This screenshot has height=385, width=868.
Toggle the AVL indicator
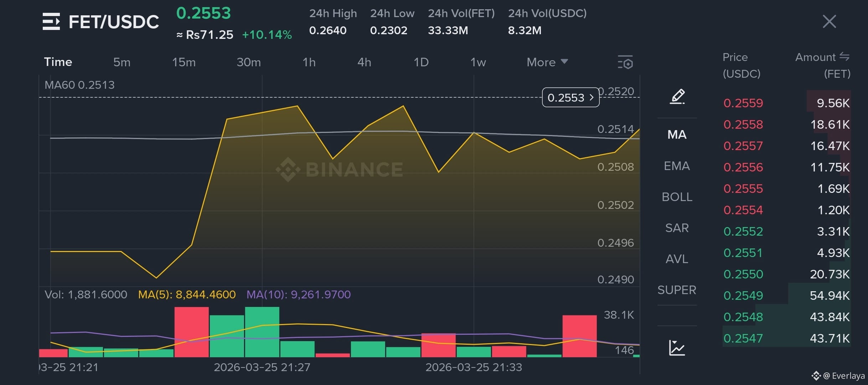(677, 259)
